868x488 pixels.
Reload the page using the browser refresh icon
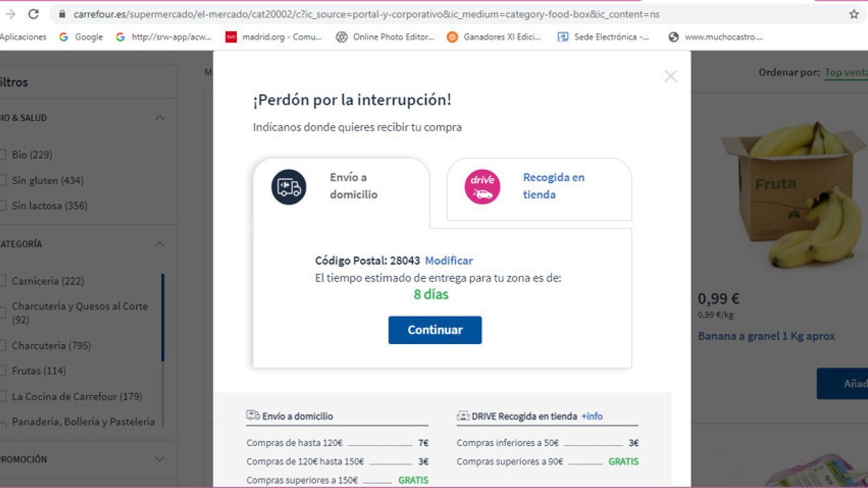coord(34,14)
